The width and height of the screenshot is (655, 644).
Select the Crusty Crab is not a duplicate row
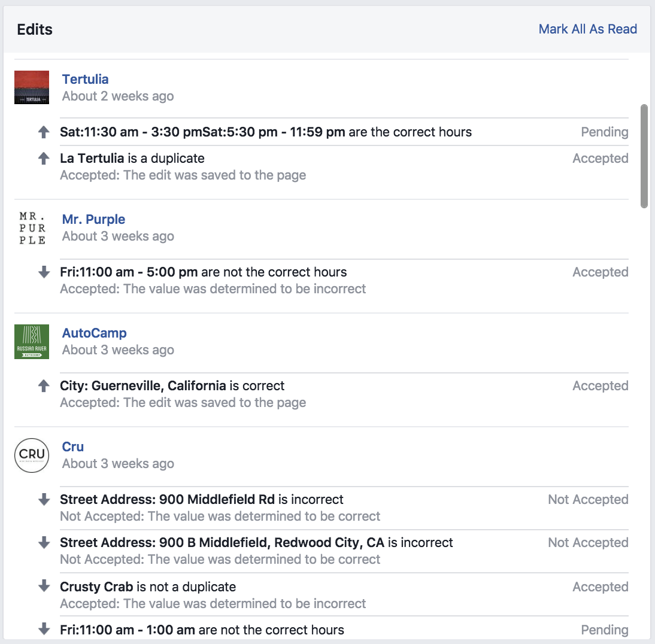[344, 594]
